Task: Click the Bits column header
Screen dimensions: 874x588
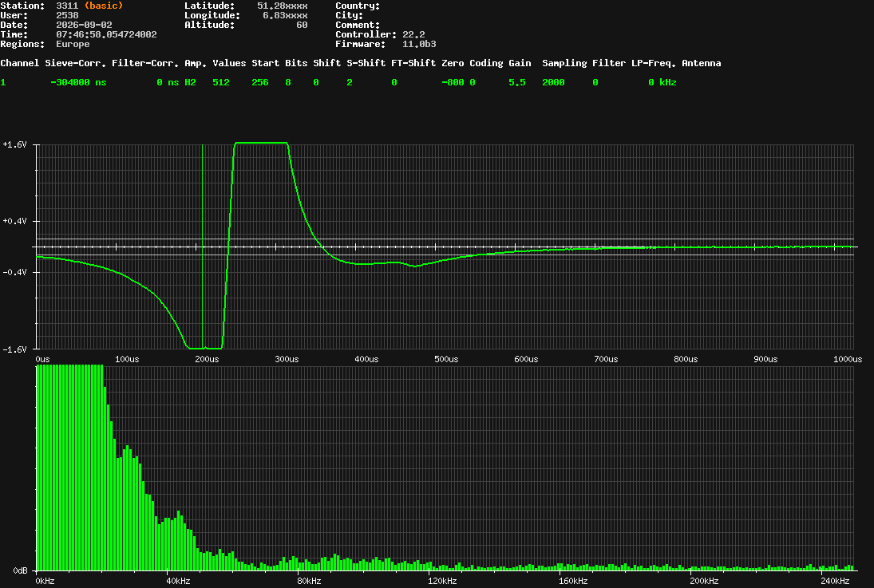Action: point(296,63)
